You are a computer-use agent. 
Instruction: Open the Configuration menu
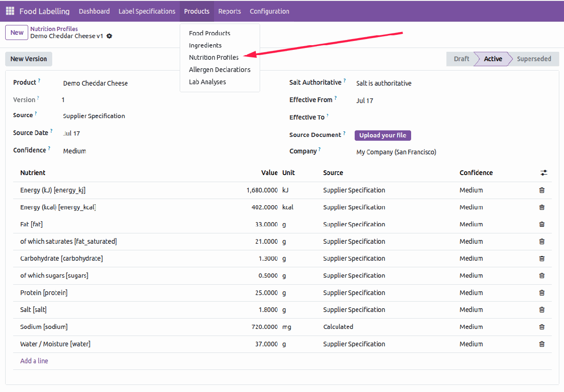[270, 11]
